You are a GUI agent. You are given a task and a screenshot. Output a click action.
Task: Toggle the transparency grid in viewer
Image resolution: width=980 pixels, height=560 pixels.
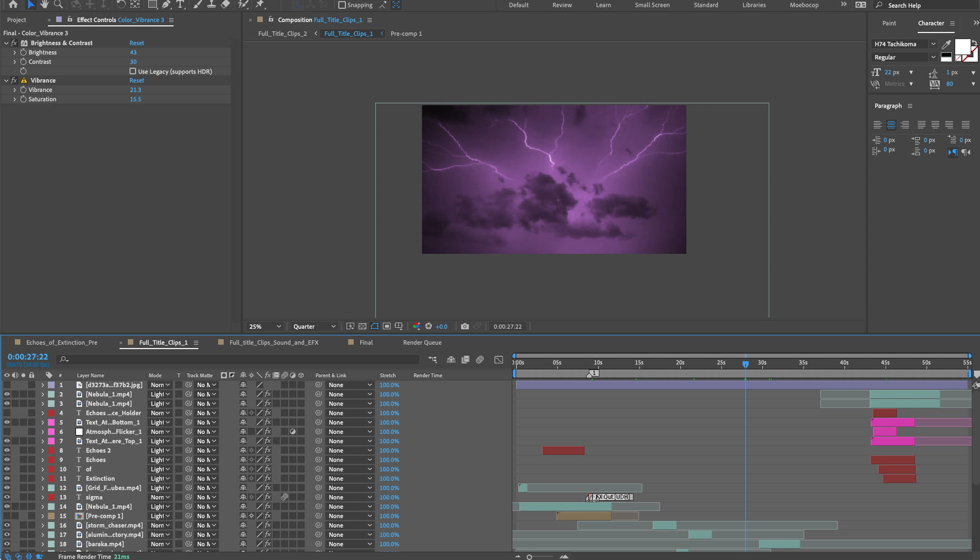point(362,327)
